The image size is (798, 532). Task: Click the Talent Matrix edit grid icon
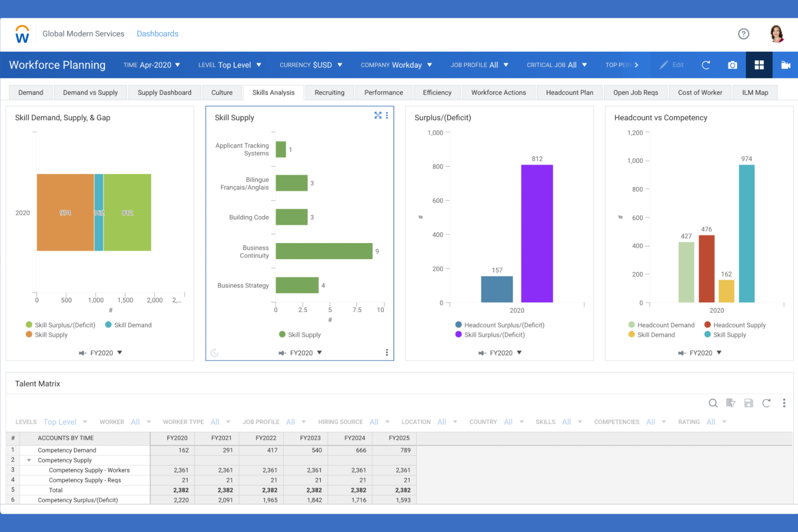731,403
